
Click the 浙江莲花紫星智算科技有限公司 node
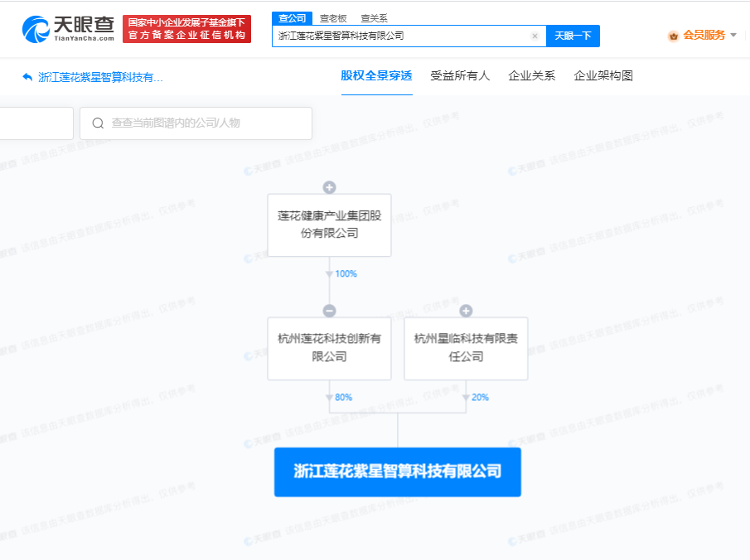398,471
